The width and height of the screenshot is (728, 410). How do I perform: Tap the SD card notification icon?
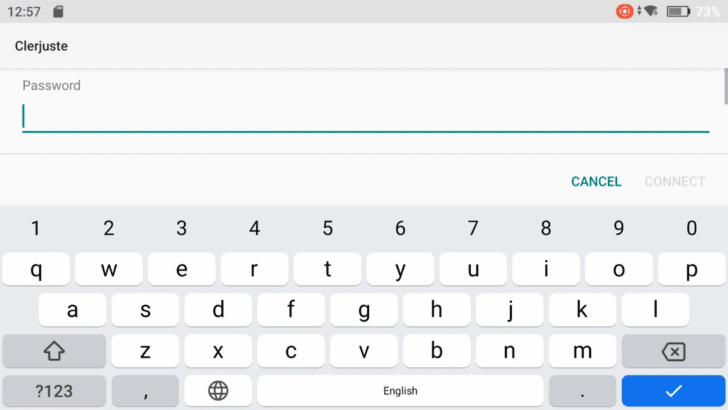tap(58, 12)
